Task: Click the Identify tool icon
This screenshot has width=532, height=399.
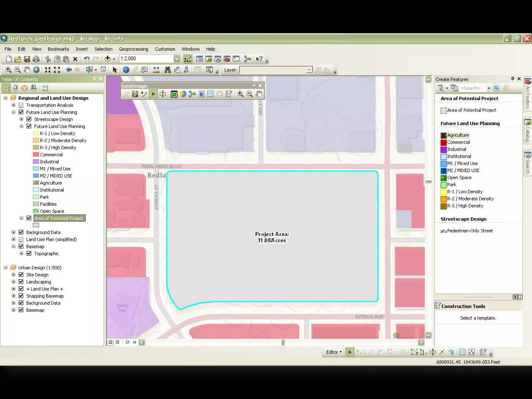Action: (x=126, y=70)
